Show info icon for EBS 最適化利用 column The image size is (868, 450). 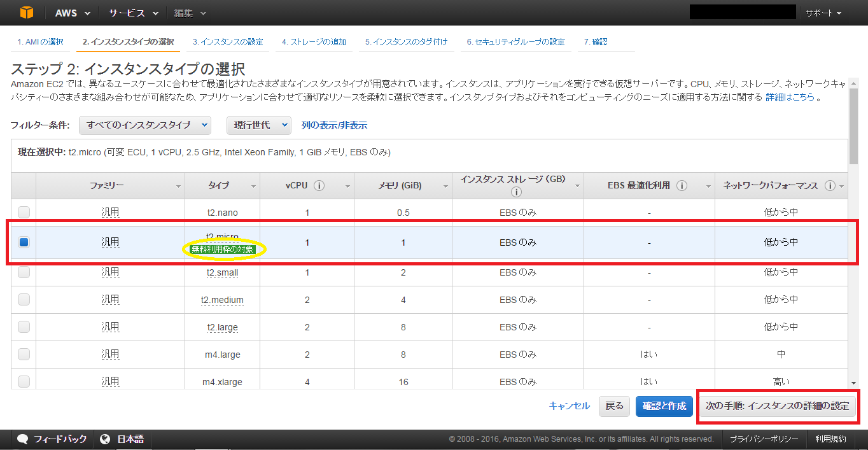(682, 186)
